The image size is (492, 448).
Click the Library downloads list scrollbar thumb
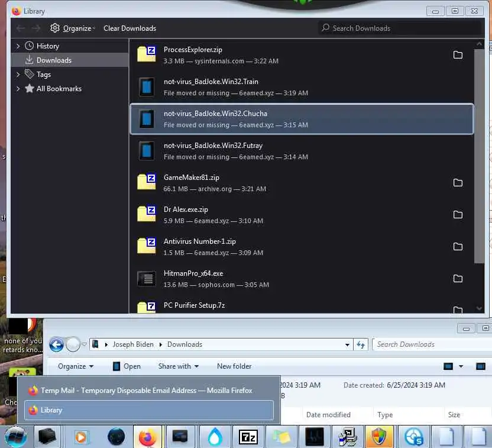coord(479,156)
